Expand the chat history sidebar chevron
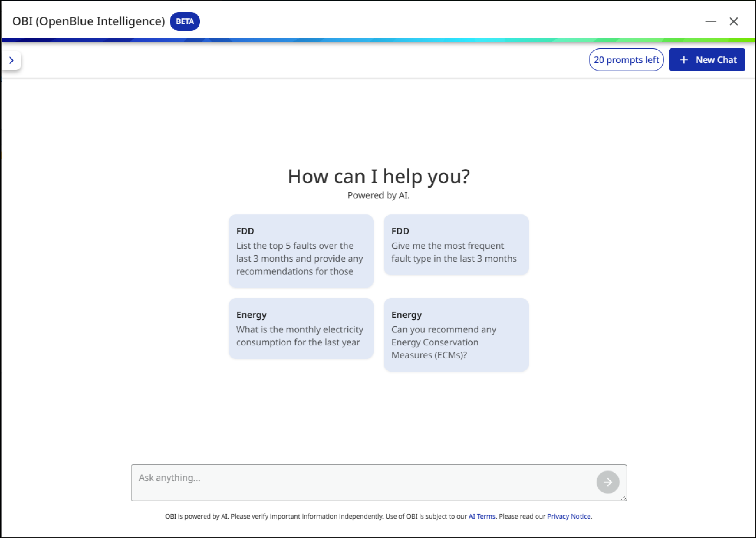 [11, 60]
